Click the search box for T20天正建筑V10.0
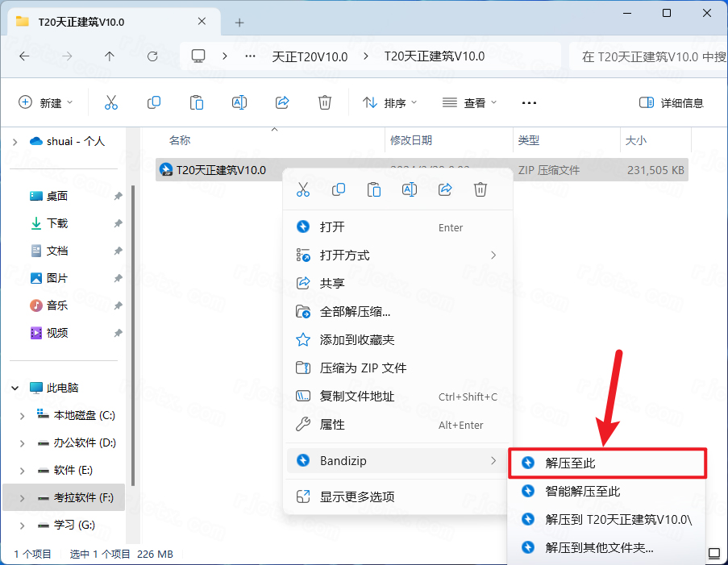The width and height of the screenshot is (728, 565). [649, 56]
